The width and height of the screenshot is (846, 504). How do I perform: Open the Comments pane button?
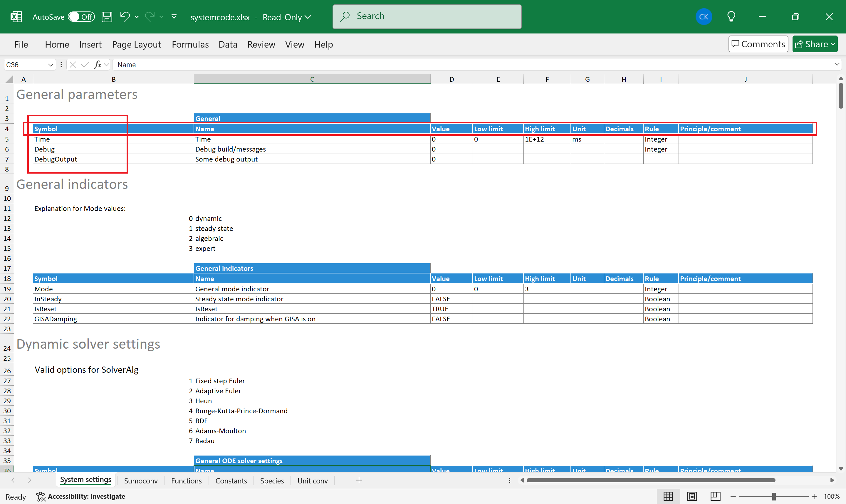(x=758, y=44)
